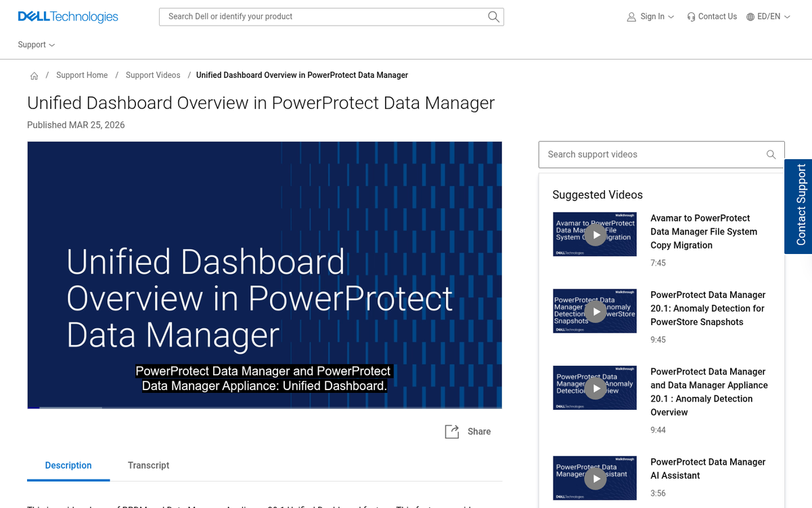Play the PowerStore Snapshots Anomaly Detection thumbnail
Viewport: 812px width, 508px height.
[595, 311]
